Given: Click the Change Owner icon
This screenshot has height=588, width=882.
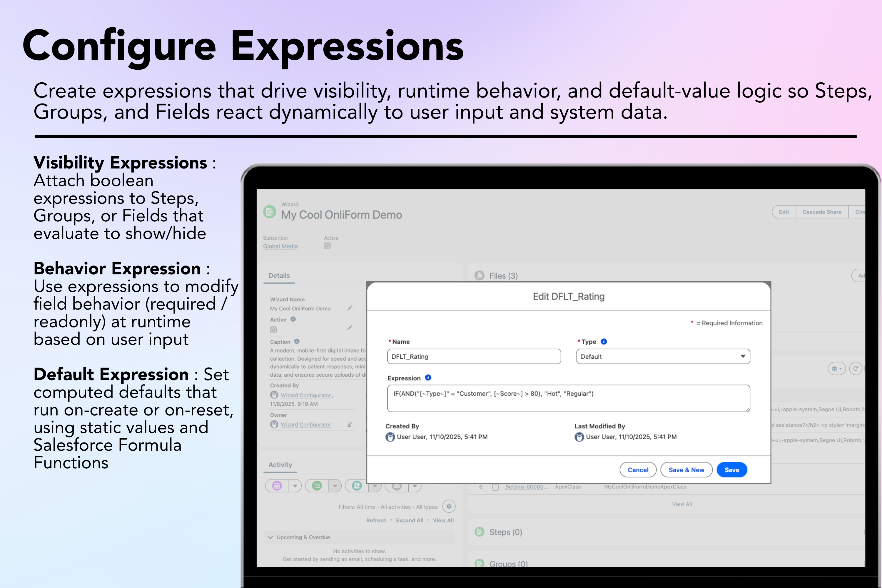Looking at the screenshot, I should point(350,425).
